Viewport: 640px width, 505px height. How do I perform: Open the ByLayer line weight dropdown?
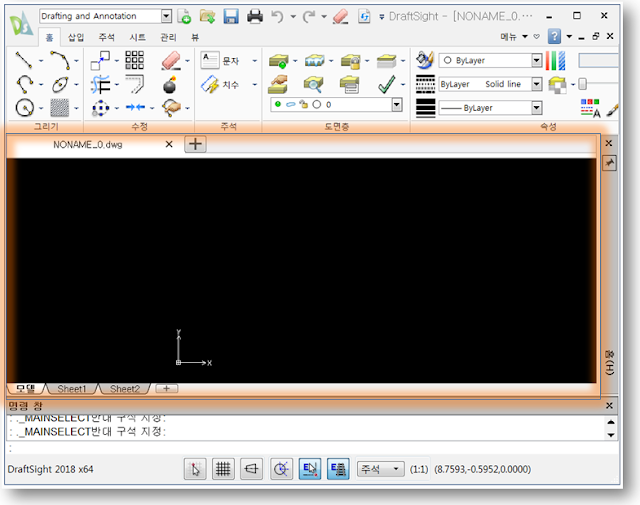pos(536,108)
